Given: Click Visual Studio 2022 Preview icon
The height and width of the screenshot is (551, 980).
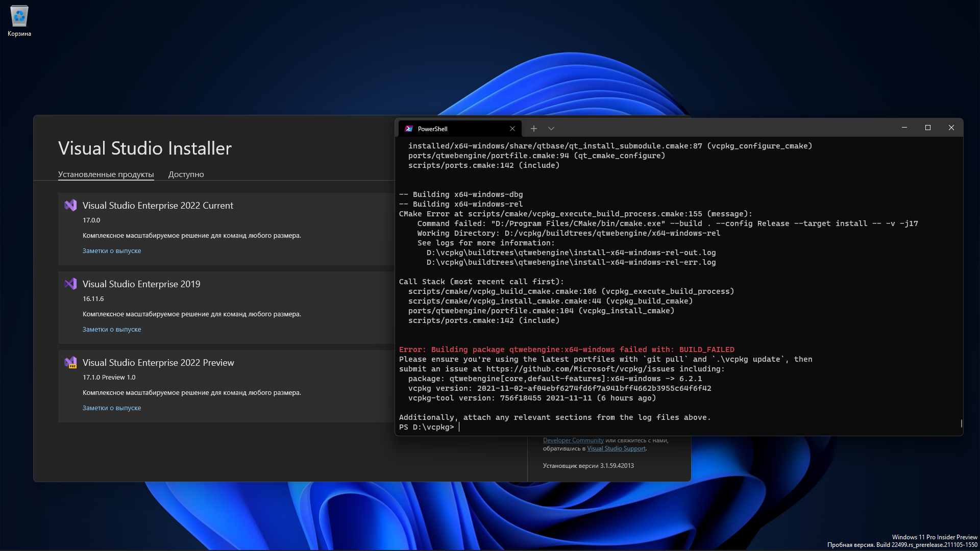Looking at the screenshot, I should pyautogui.click(x=70, y=363).
